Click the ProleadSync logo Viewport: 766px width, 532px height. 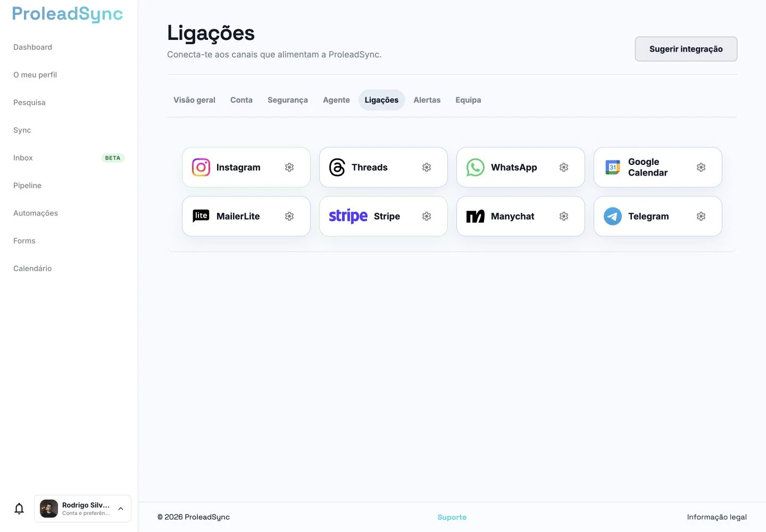point(68,14)
